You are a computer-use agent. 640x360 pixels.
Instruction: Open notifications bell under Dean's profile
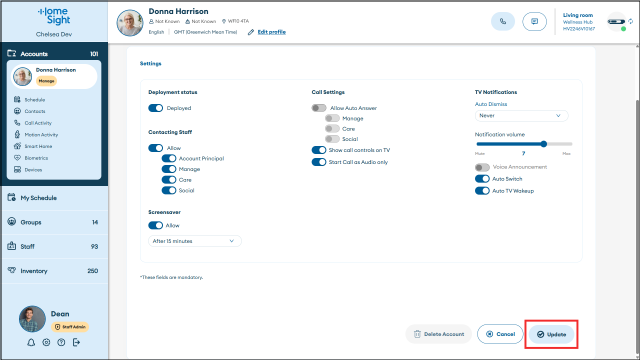[x=31, y=342]
